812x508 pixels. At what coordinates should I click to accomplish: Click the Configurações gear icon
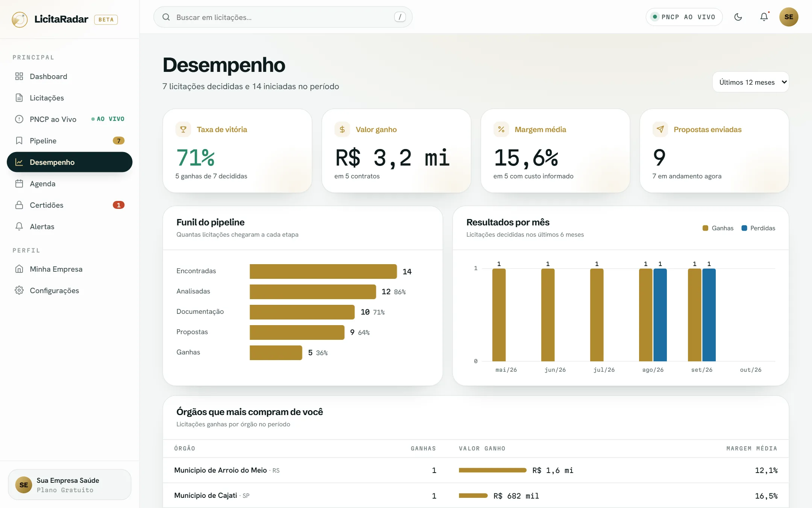19,291
